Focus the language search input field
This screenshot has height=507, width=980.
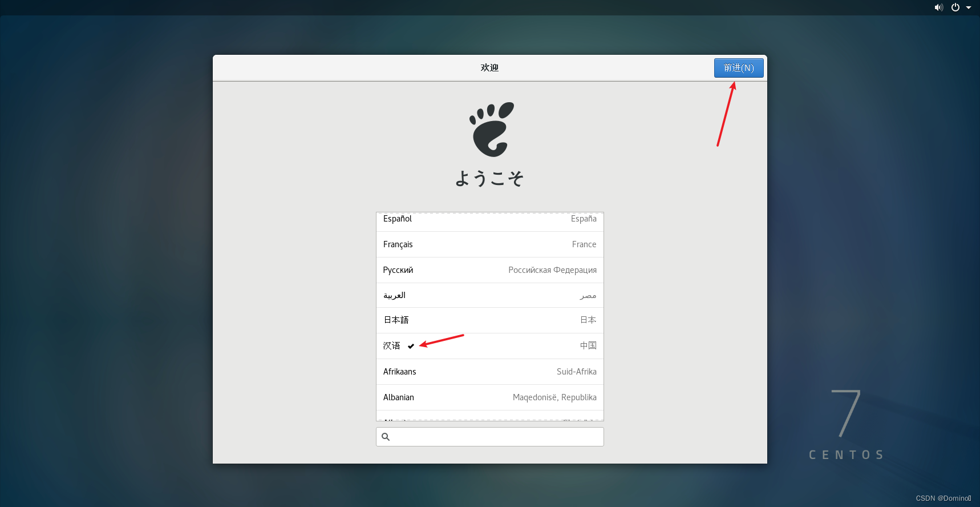[x=490, y=437]
